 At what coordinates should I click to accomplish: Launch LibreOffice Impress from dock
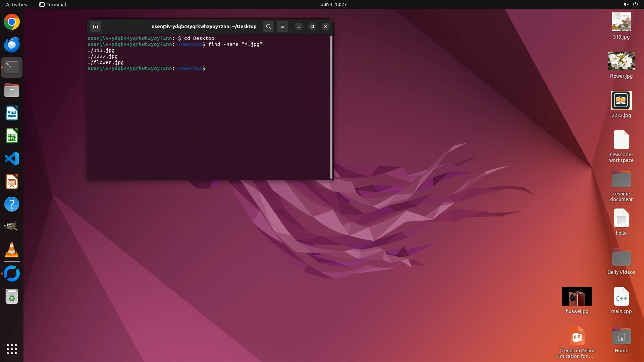pos(12,182)
